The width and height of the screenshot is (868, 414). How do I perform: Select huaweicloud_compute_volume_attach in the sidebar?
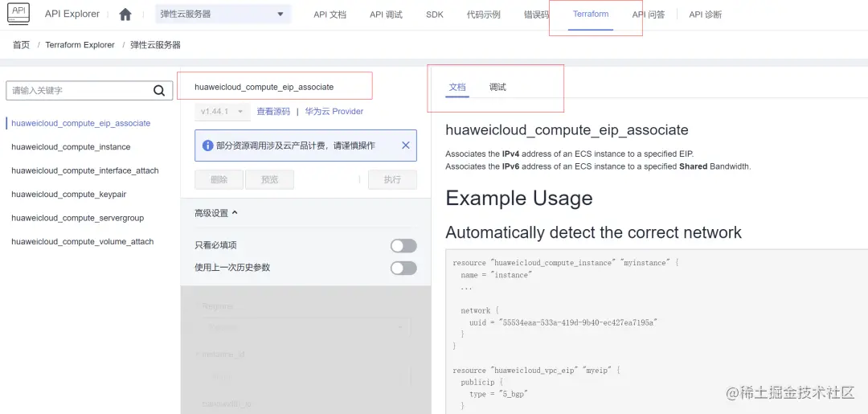[83, 242]
